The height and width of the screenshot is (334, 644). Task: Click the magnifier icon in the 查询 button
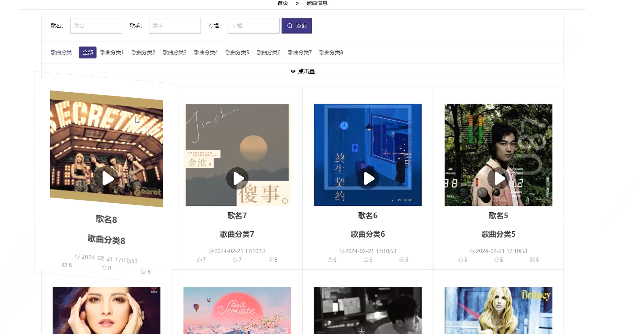(290, 26)
